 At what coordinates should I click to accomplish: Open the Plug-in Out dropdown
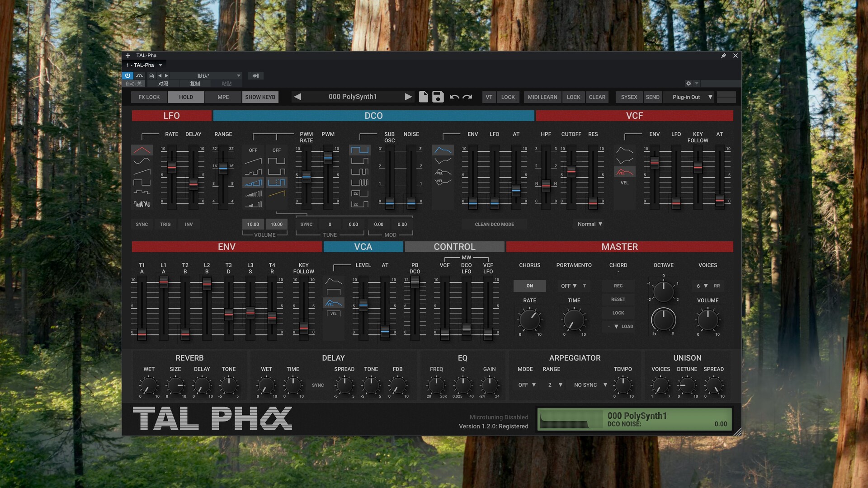[689, 97]
